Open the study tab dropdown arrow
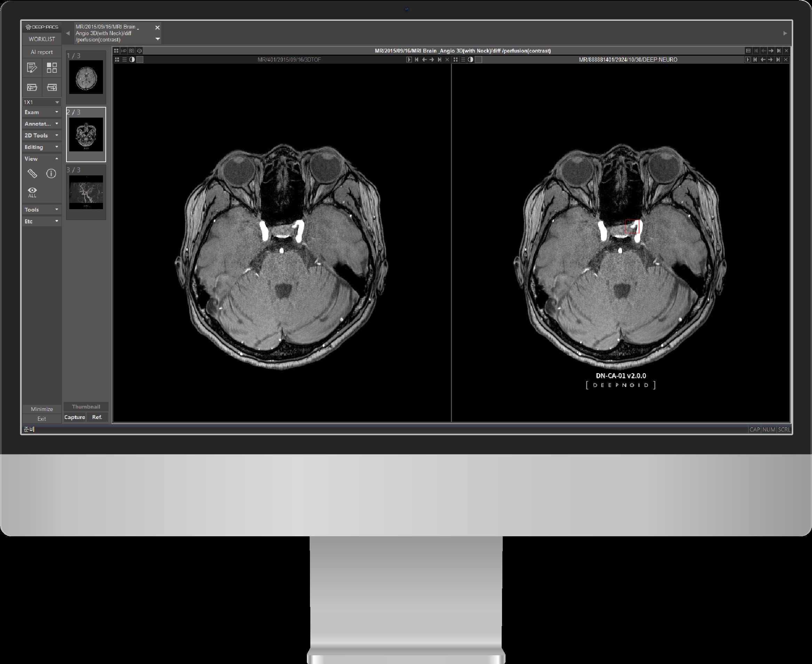Screen dimensions: 812x664 click(x=158, y=39)
